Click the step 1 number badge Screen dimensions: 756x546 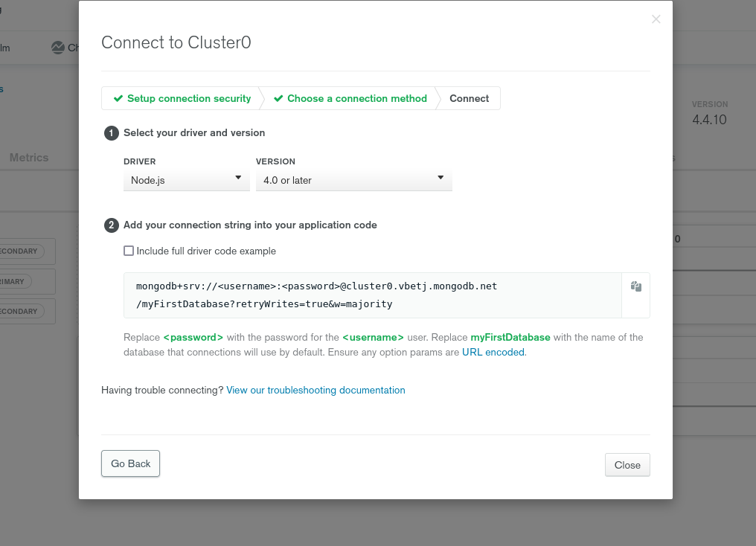[112, 133]
